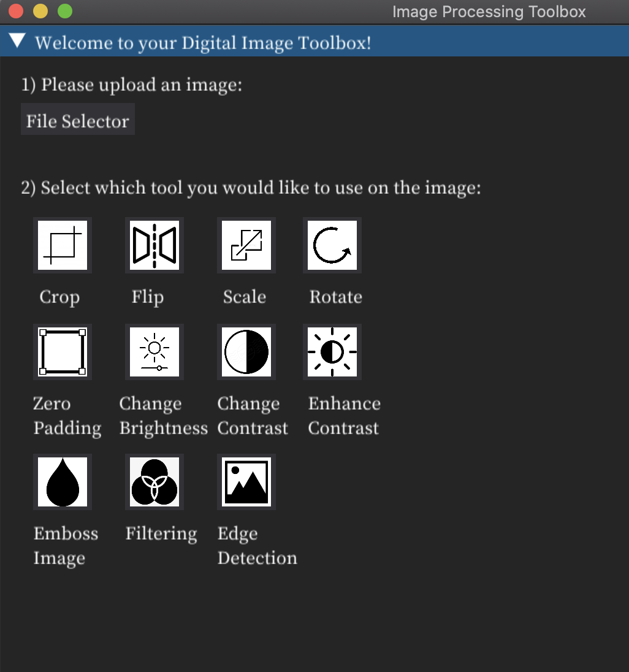This screenshot has height=672, width=629.
Task: Click the 'Zero Padding' text label
Action: (67, 416)
